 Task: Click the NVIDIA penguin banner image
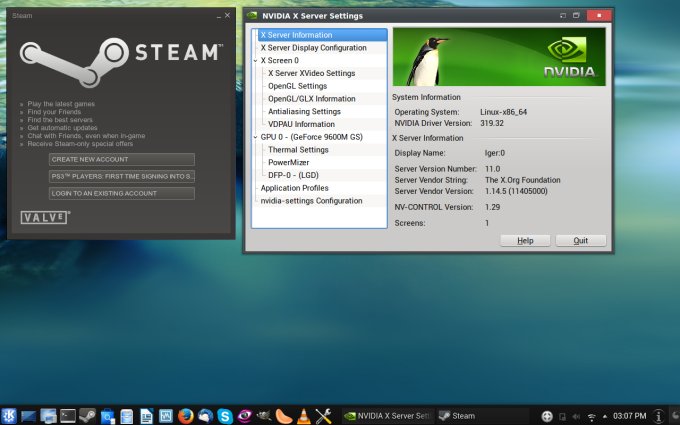click(x=499, y=57)
